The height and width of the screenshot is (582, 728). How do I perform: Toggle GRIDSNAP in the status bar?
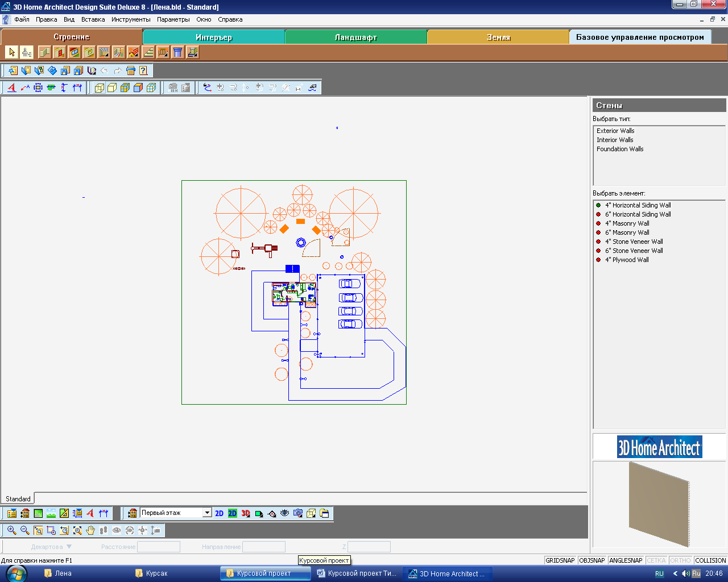pyautogui.click(x=560, y=560)
